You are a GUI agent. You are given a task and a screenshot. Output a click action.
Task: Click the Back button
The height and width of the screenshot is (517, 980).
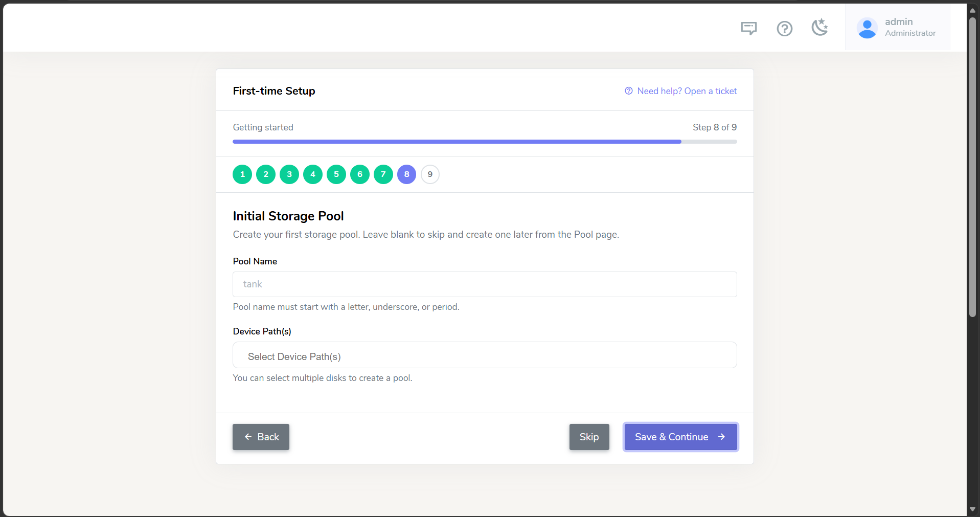coord(261,437)
